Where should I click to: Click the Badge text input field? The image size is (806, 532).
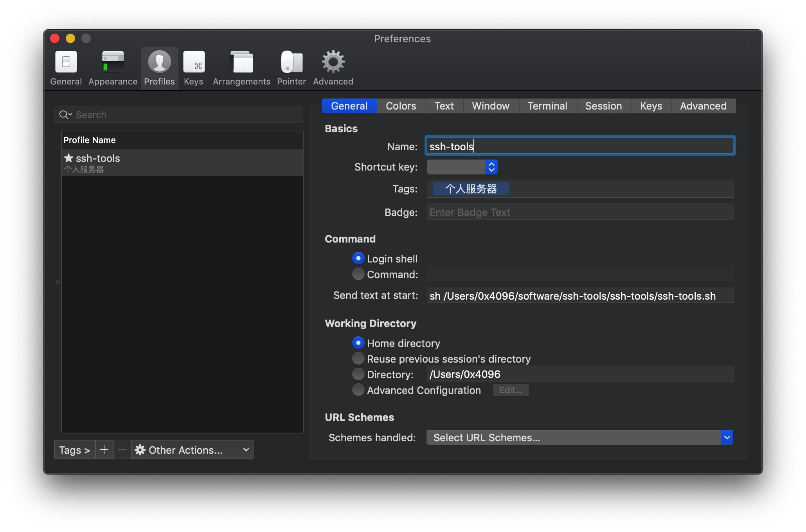click(x=580, y=212)
